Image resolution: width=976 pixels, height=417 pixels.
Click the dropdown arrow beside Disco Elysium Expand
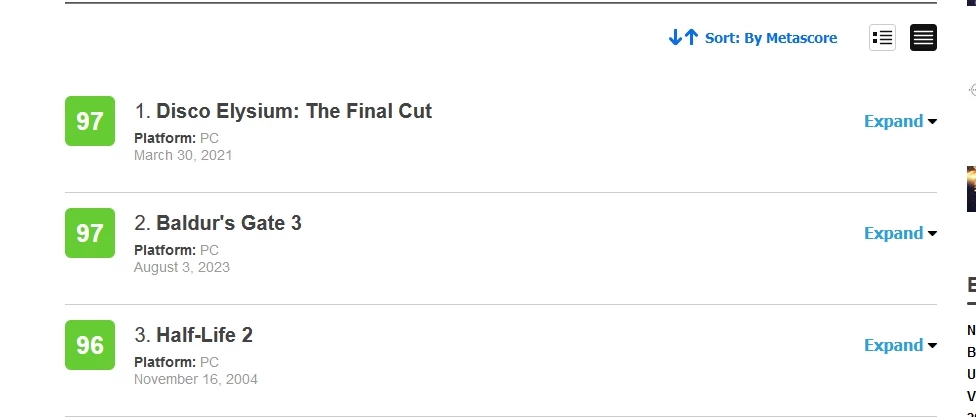932,121
